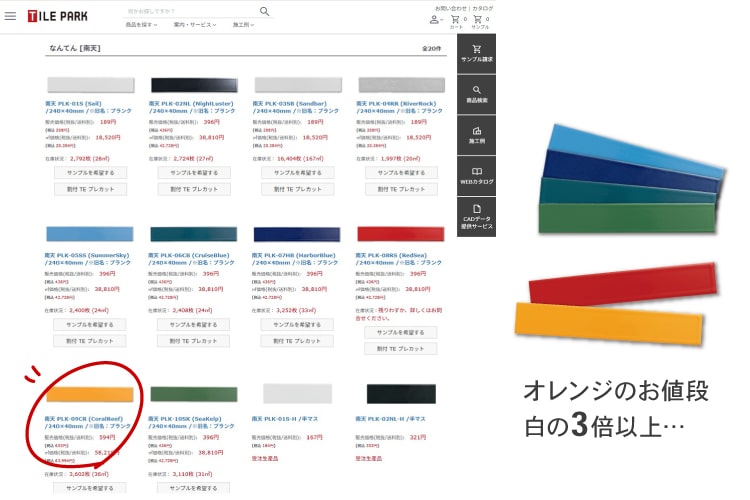Open PLK-02NL-H half-size black tile thumbnail
Screen dimensions: 750x500
pyautogui.click(x=401, y=393)
